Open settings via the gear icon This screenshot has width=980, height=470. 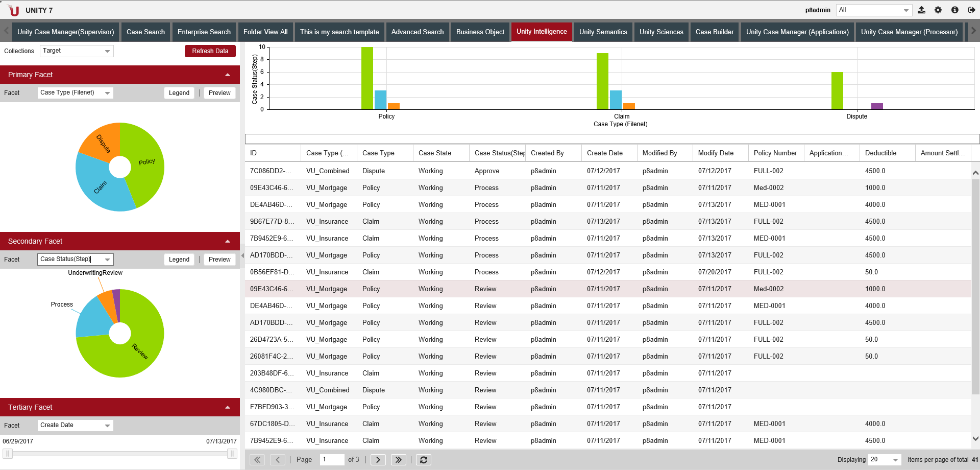938,10
